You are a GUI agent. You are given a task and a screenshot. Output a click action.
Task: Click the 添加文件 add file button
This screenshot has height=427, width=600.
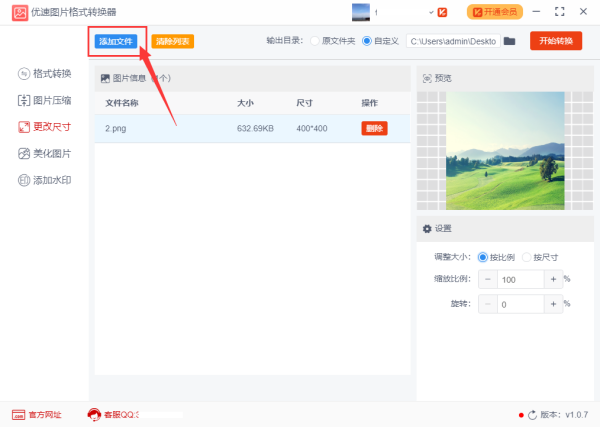(x=116, y=41)
